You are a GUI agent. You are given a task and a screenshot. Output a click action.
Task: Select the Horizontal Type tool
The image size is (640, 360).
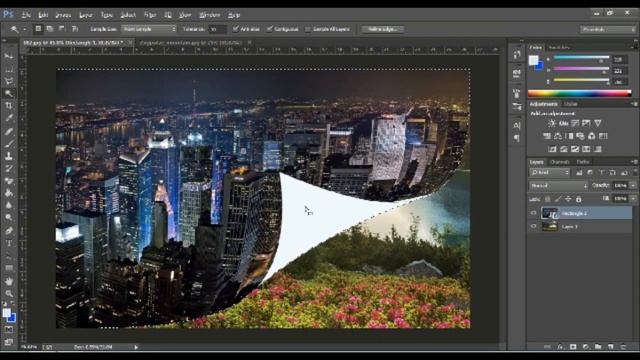(9, 244)
